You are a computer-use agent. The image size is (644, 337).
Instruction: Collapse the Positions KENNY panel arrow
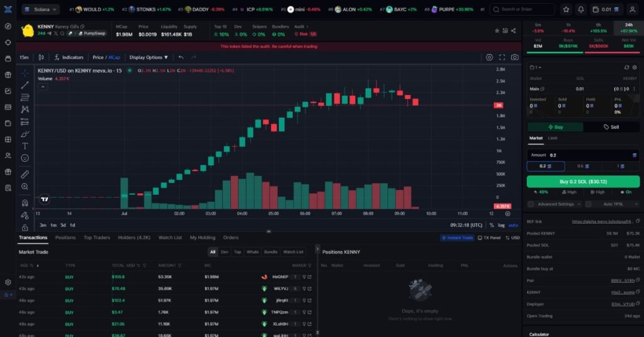pyautogui.click(x=317, y=249)
